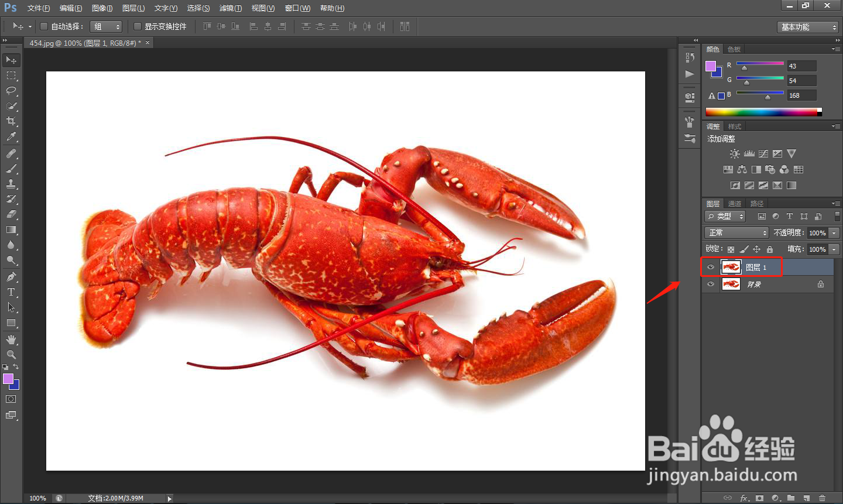Select the Rectangle shape tool
Image resolution: width=843 pixels, height=504 pixels.
(11, 323)
